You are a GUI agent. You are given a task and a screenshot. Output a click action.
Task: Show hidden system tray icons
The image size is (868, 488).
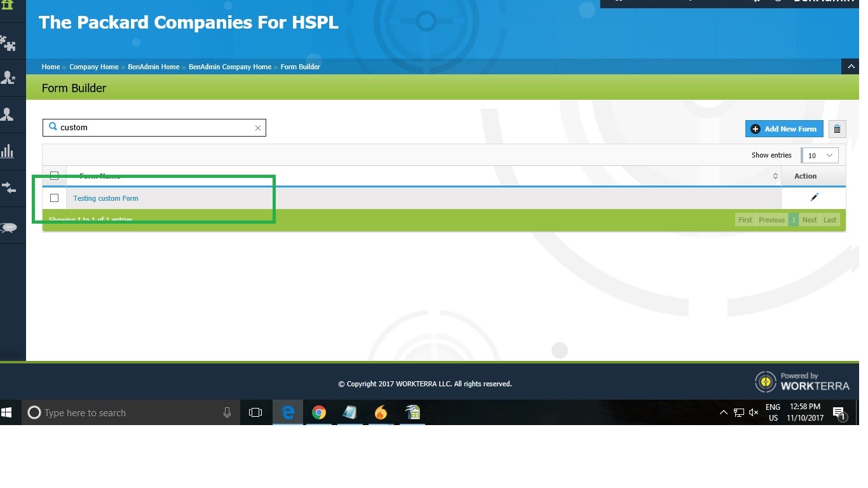tap(723, 412)
